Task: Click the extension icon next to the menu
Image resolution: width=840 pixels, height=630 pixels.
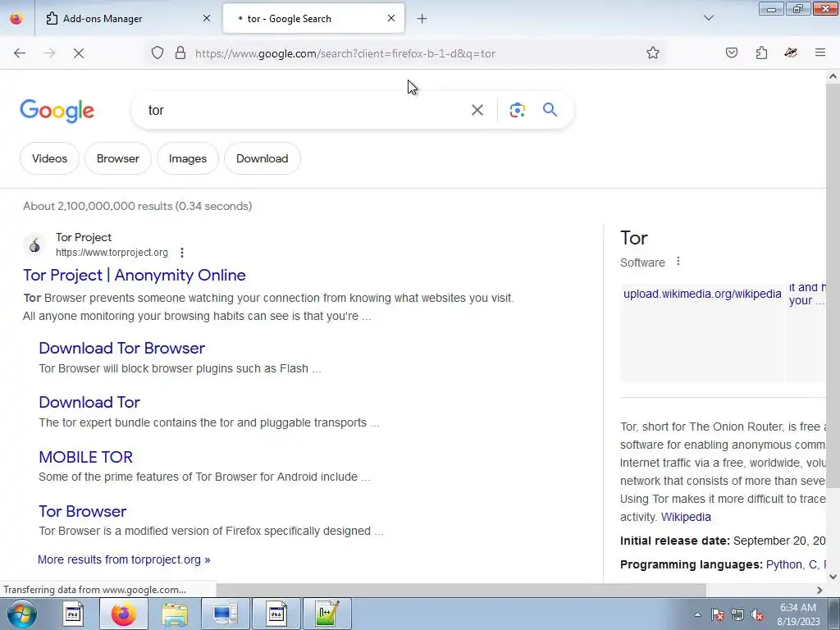Action: click(791, 52)
